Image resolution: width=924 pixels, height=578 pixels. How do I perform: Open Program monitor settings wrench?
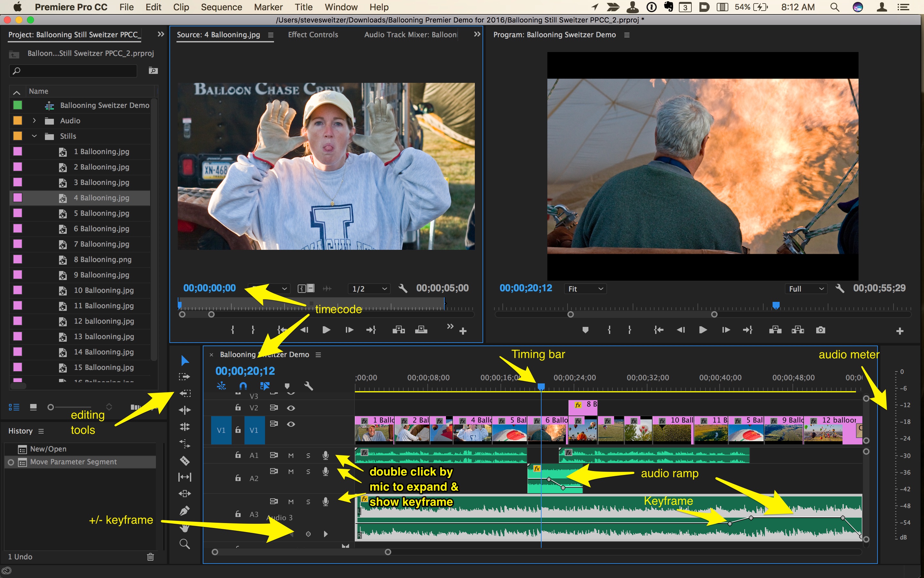[x=840, y=289]
